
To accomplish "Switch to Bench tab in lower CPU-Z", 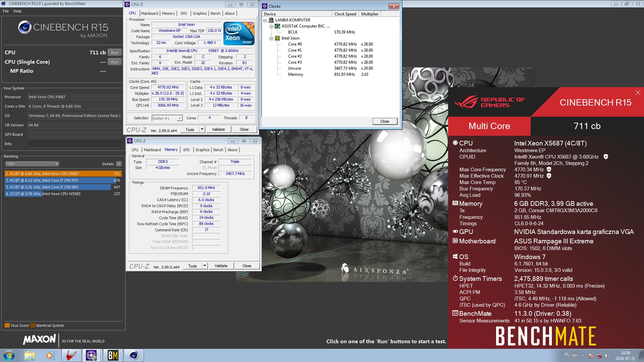I will tap(218, 150).
